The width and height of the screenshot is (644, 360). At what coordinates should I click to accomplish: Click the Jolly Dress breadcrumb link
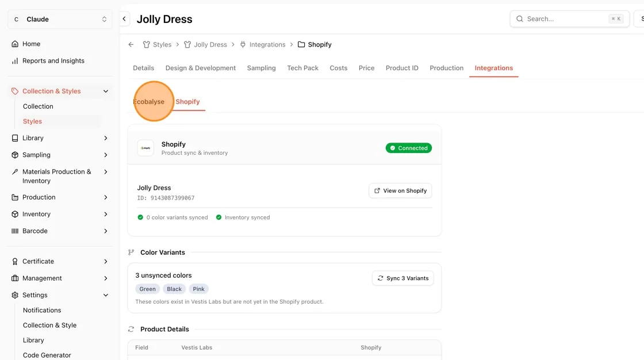click(210, 44)
